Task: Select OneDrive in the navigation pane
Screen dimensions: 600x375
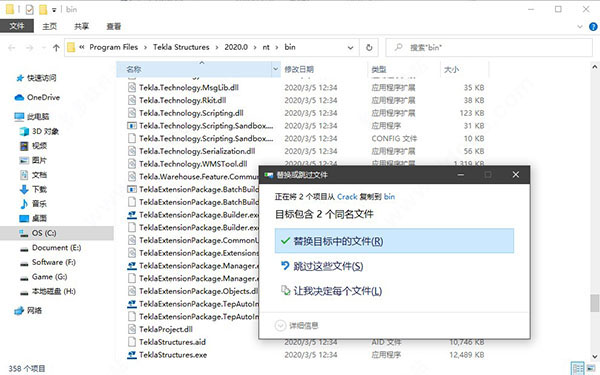Action: point(37,97)
